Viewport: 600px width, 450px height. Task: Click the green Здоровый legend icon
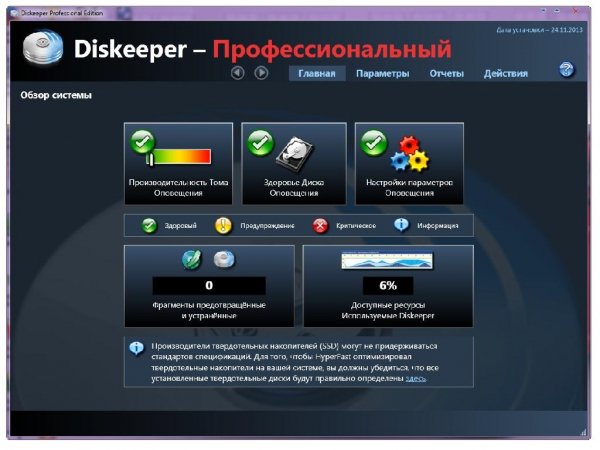click(149, 226)
